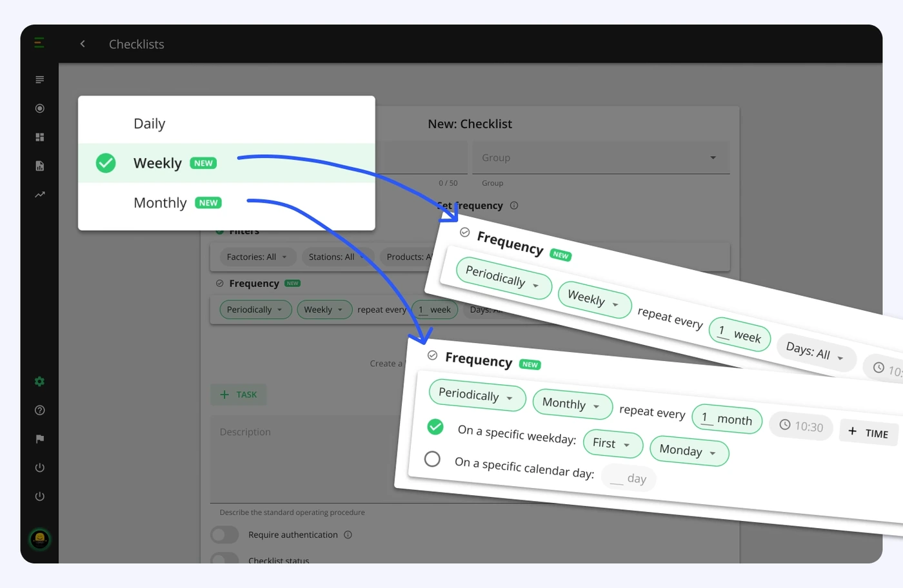Open the First ordinal dropdown
The width and height of the screenshot is (903, 588).
tap(613, 444)
